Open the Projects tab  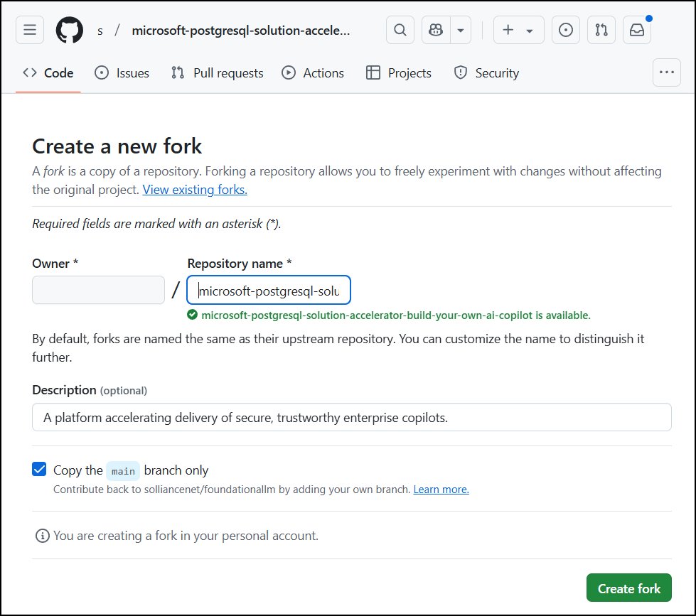399,72
